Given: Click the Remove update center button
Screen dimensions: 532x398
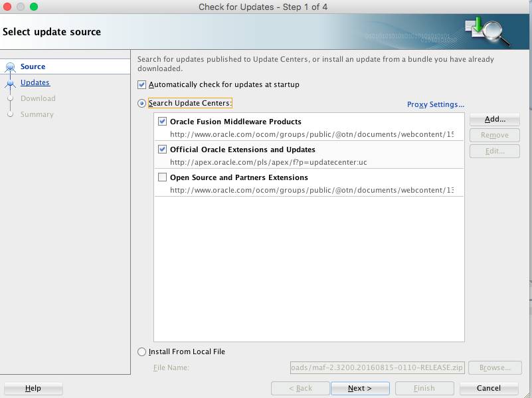Looking at the screenshot, I should 495,135.
